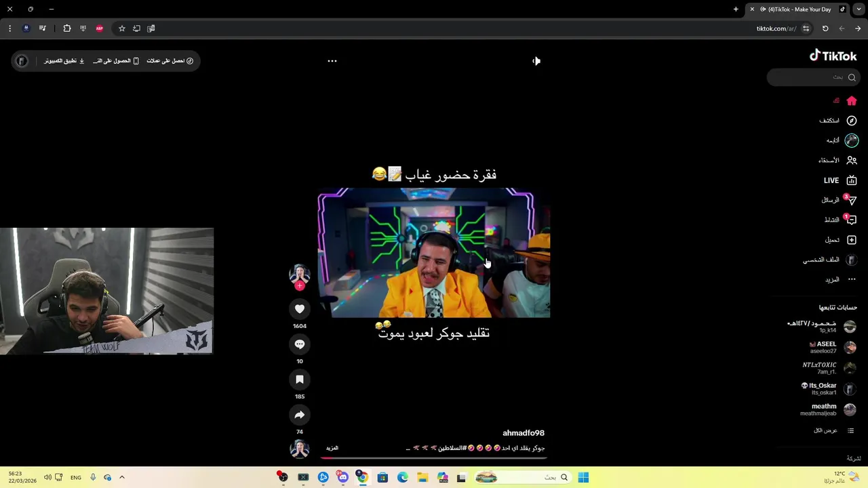This screenshot has width=868, height=488.
Task: Open the Friends people icon
Action: 852,161
